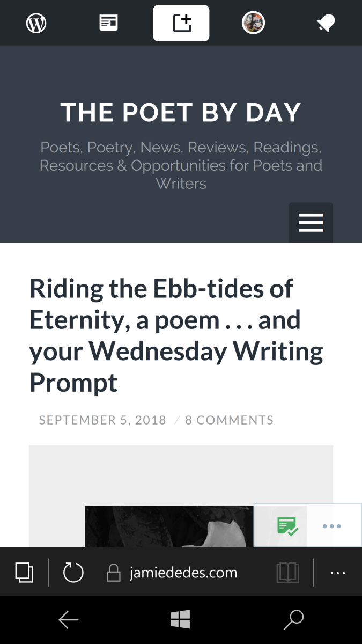362x644 pixels.
Task: Click the green follow checkmark icon
Action: [287, 526]
